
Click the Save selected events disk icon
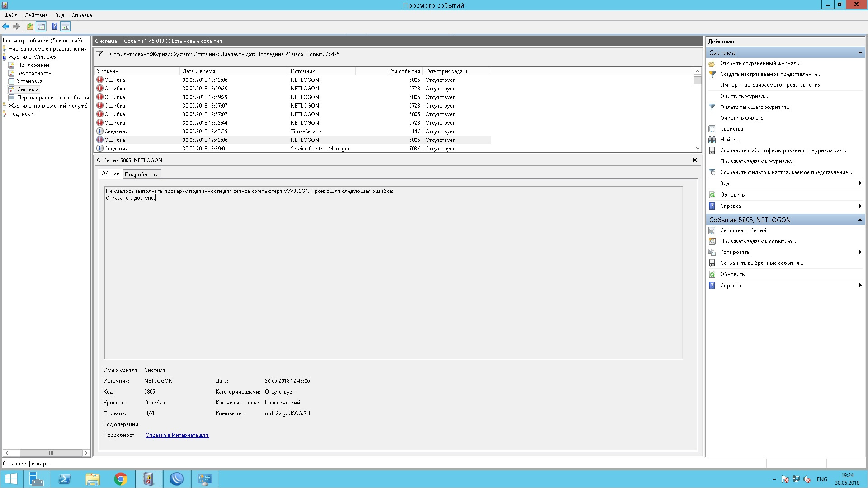712,263
